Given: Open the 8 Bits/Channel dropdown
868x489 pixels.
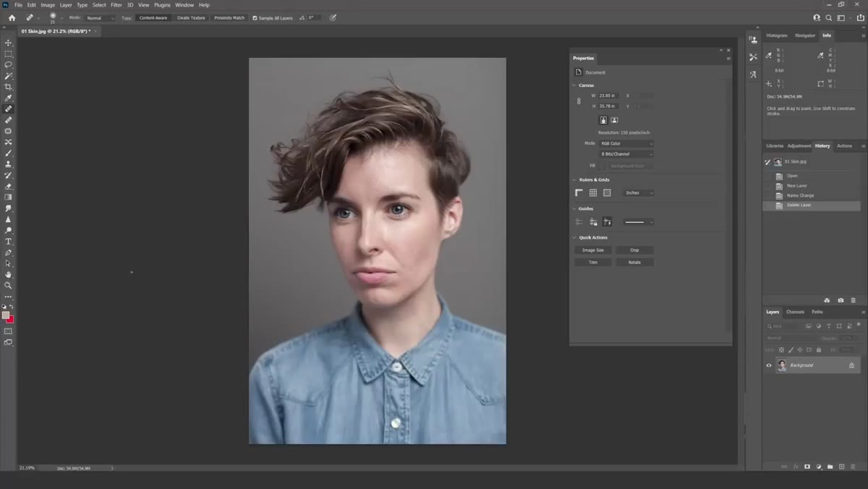Looking at the screenshot, I should pos(626,154).
